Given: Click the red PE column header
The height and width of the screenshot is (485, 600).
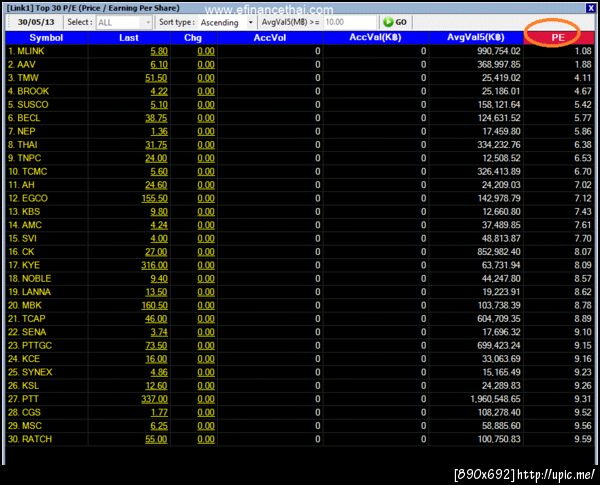Looking at the screenshot, I should [x=558, y=38].
